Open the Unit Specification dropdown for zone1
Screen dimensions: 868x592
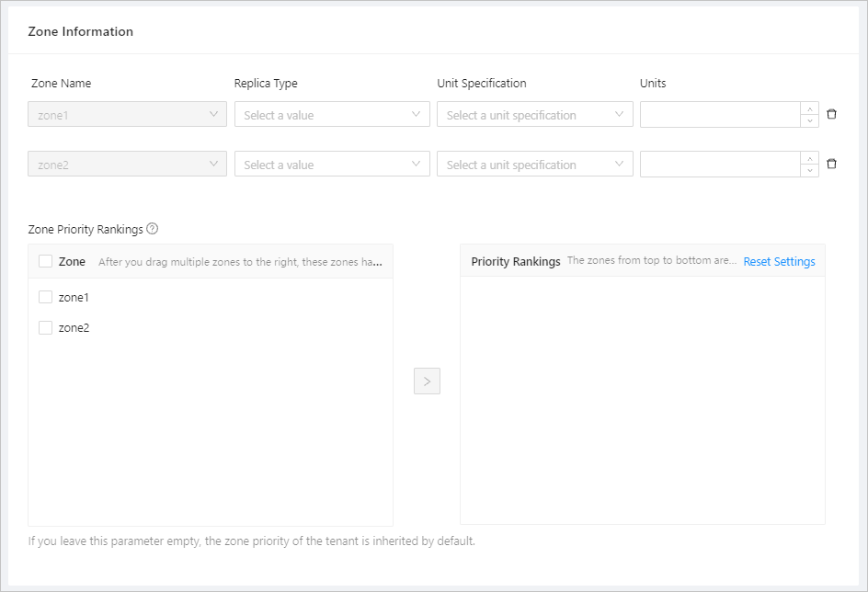(534, 114)
